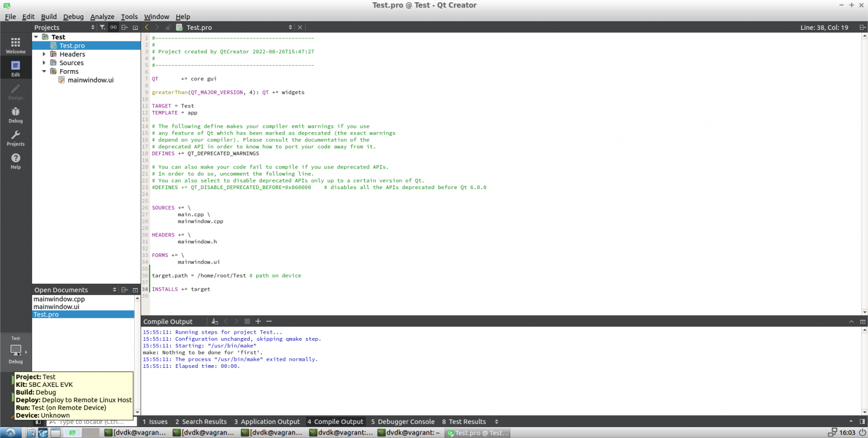The width and height of the screenshot is (868, 438).
Task: Collapse the Forms folder in project tree
Action: pos(45,72)
